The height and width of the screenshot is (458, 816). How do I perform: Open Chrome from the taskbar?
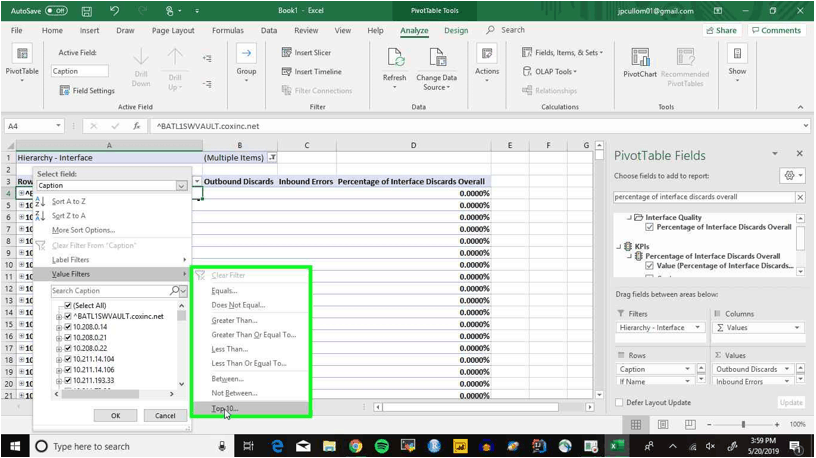pyautogui.click(x=355, y=446)
